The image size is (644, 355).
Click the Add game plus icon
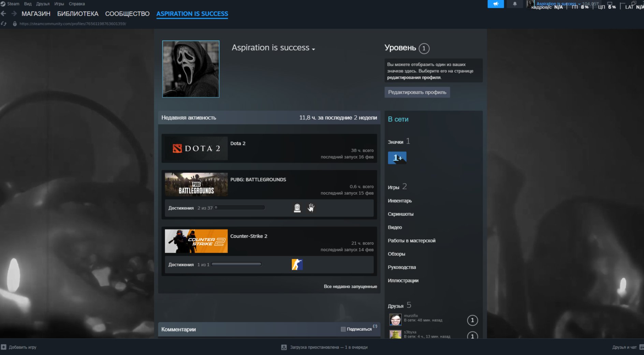point(4,347)
